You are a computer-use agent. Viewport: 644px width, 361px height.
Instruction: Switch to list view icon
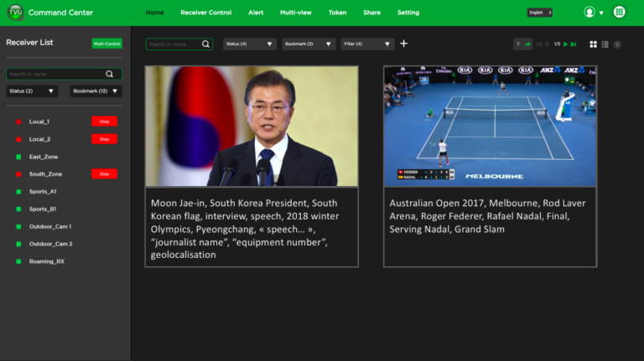coord(605,44)
